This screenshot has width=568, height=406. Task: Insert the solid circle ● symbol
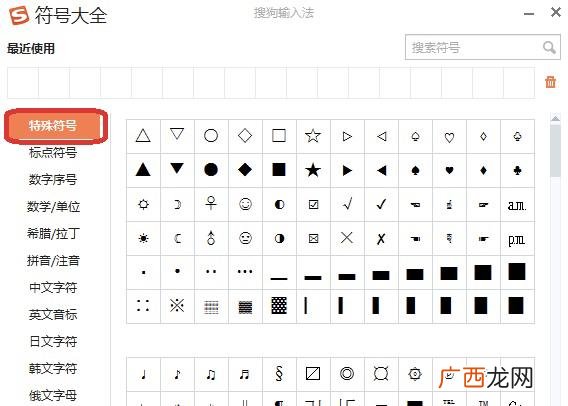211,170
